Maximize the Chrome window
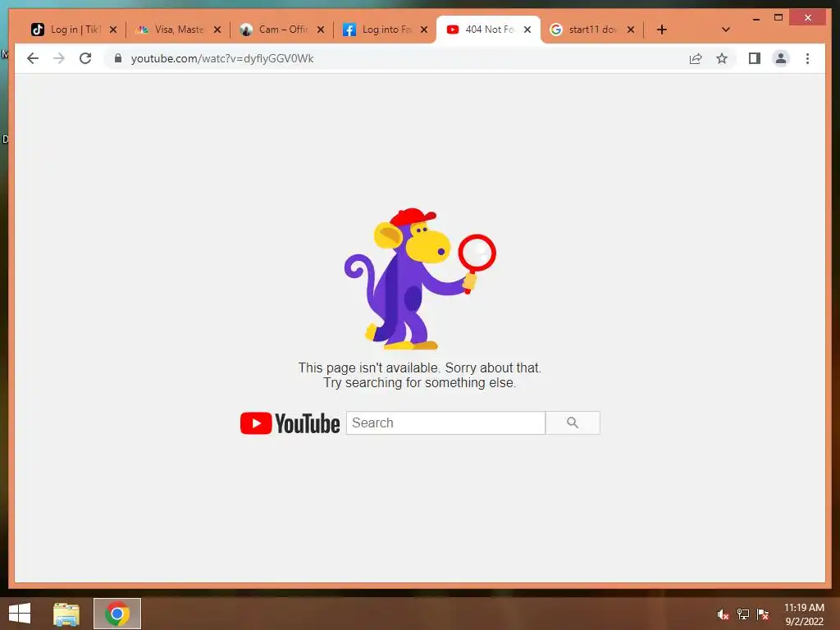Viewport: 840px width, 630px height. point(778,18)
